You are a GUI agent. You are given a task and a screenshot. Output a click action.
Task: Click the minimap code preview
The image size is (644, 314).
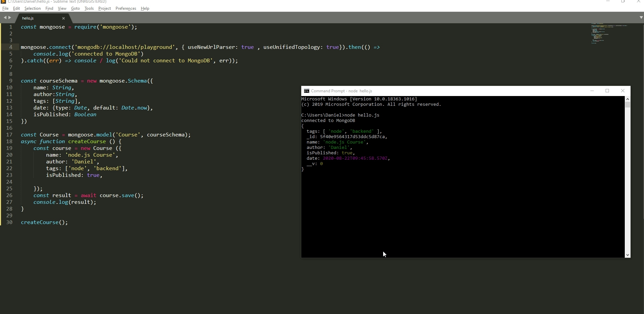pos(609,34)
